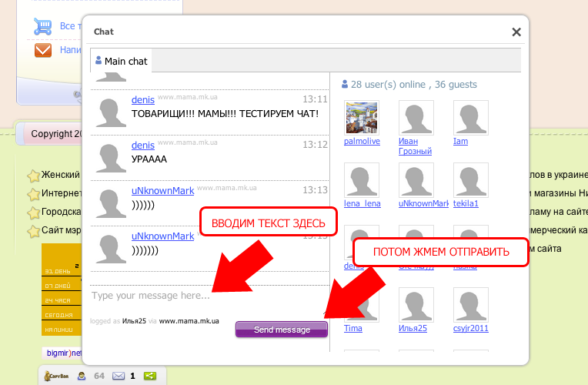Image resolution: width=588 pixels, height=385 pixels.
Task: Open Иван Грозный user link
Action: [414, 146]
